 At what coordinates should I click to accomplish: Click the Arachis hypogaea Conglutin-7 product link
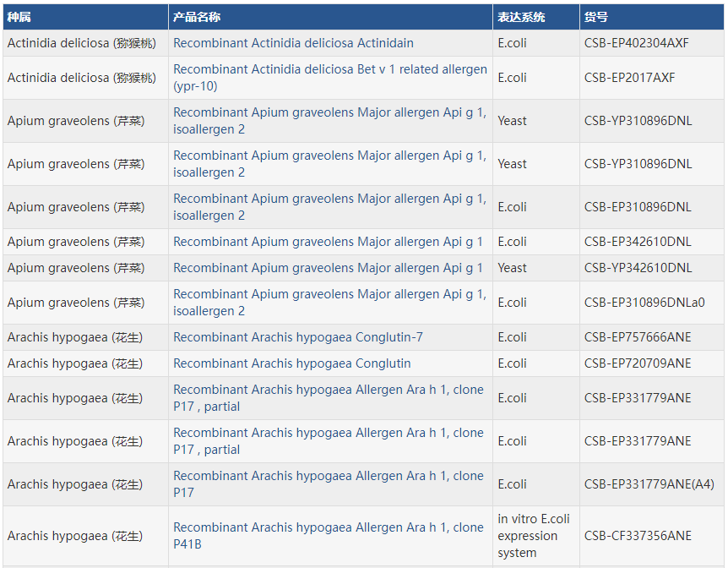click(x=297, y=337)
